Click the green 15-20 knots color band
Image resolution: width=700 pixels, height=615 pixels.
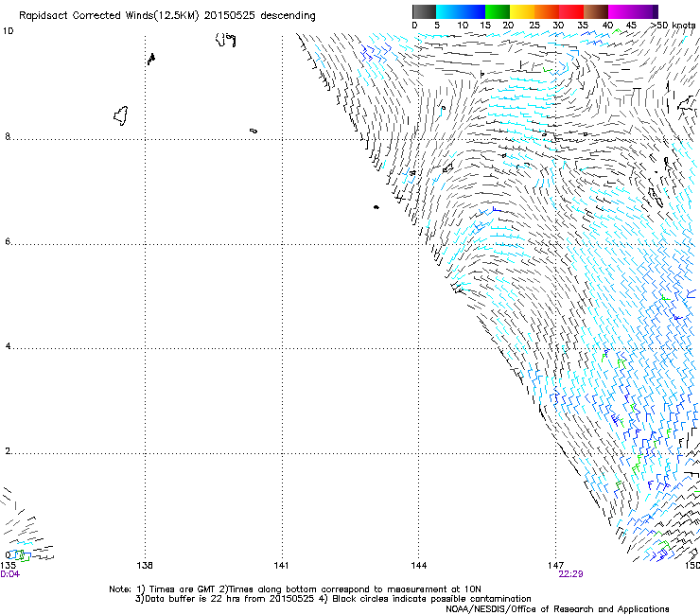498,11
